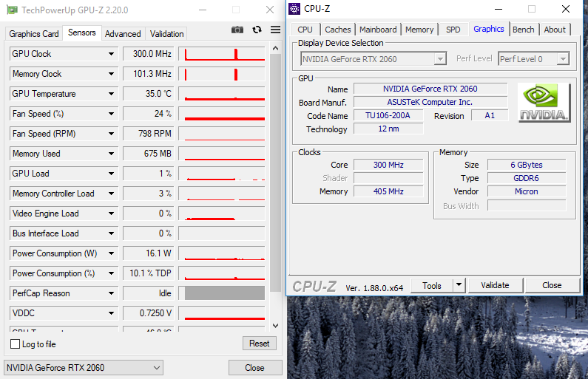
Task: Switch to the Bench tab in CPU-Z
Action: pyautogui.click(x=524, y=30)
